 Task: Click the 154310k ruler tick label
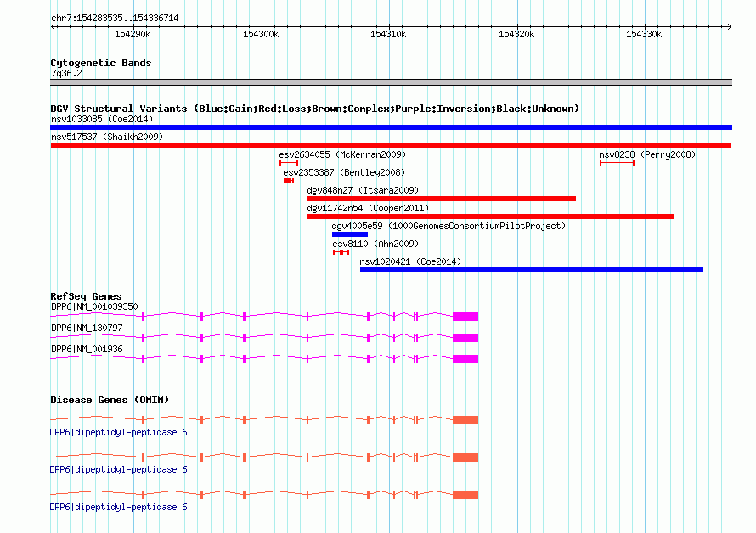388,35
